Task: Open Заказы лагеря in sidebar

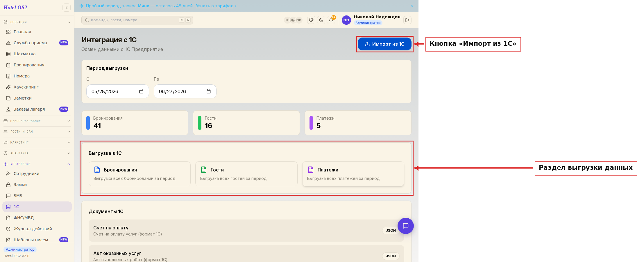Action: click(x=37, y=109)
